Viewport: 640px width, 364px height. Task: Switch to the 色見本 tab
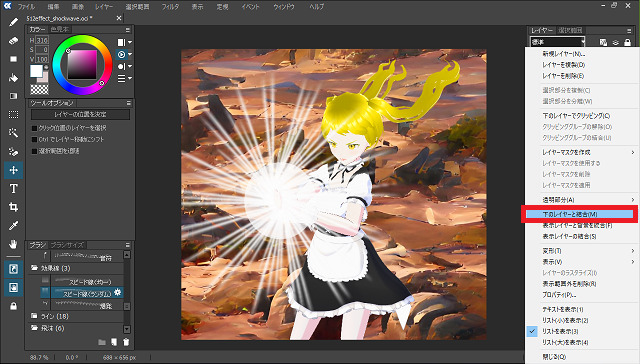(x=60, y=30)
